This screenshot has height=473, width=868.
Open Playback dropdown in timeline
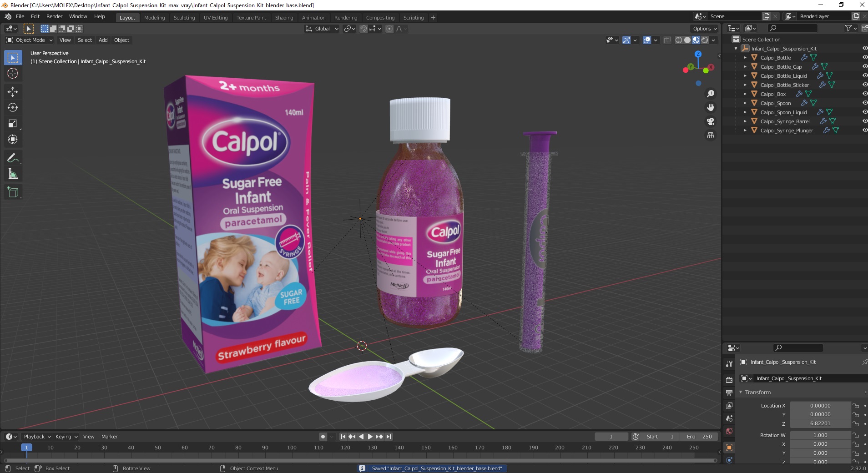[36, 437]
